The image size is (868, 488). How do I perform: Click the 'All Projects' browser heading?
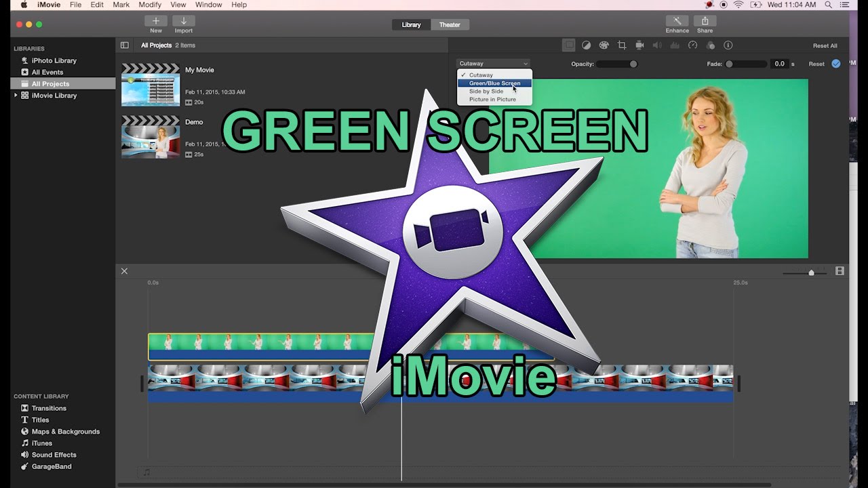click(x=156, y=45)
